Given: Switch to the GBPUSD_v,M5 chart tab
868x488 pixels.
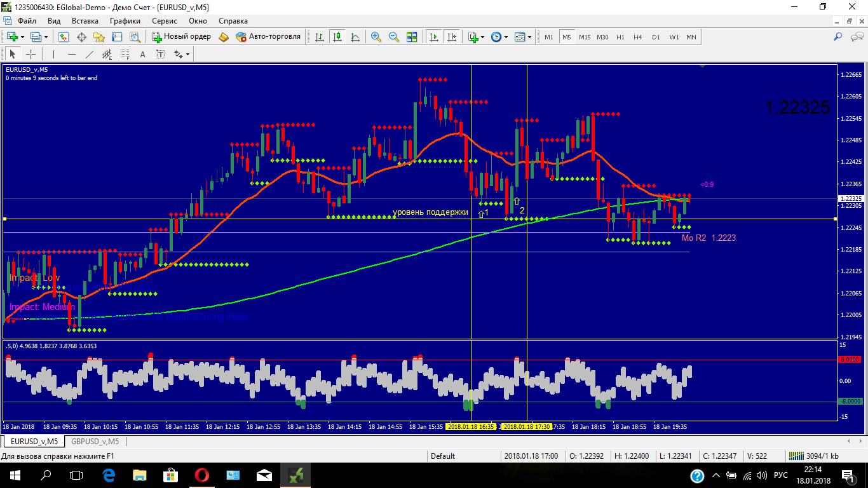Looking at the screenshot, I should [95, 441].
